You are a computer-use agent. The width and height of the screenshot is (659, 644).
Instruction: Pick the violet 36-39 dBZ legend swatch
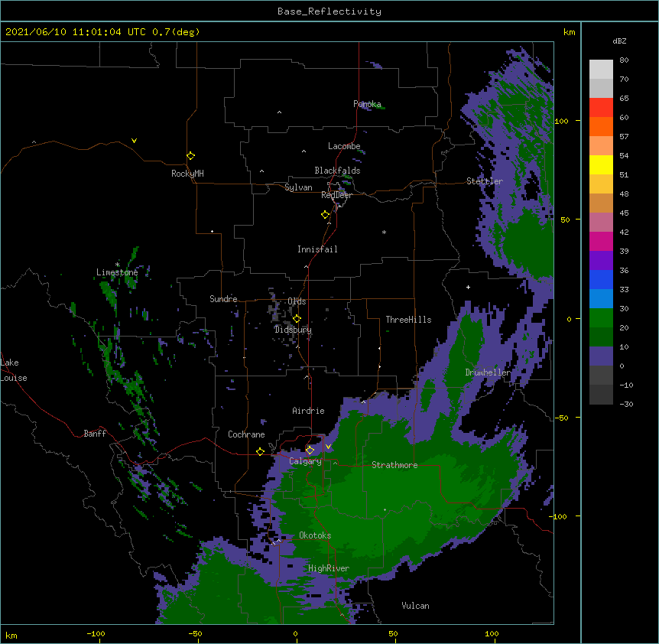point(601,261)
